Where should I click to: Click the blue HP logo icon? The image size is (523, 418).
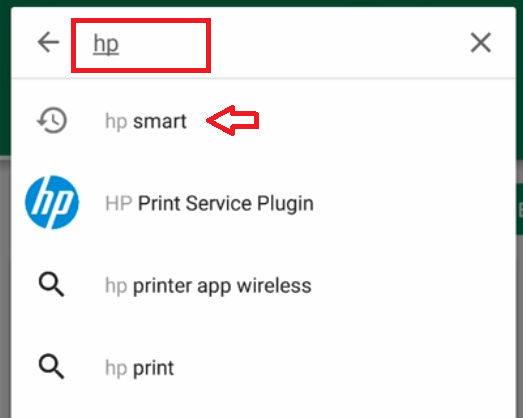[x=52, y=202]
